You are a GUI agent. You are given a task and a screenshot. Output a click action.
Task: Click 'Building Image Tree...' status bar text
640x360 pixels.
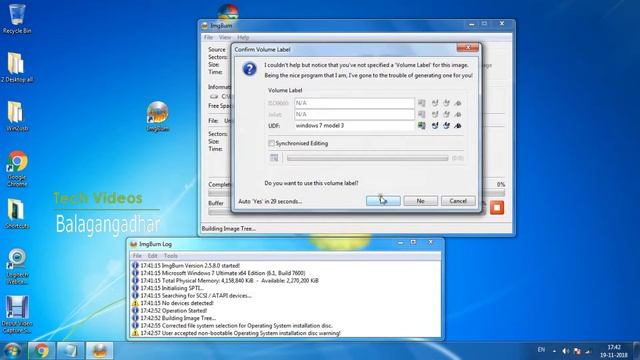tap(229, 229)
